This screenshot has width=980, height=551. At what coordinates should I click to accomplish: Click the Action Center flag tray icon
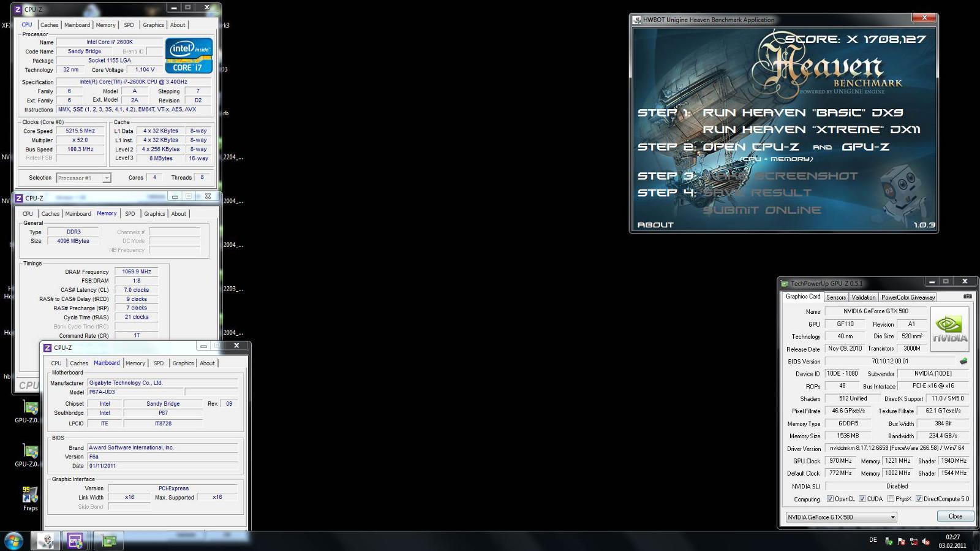point(901,541)
